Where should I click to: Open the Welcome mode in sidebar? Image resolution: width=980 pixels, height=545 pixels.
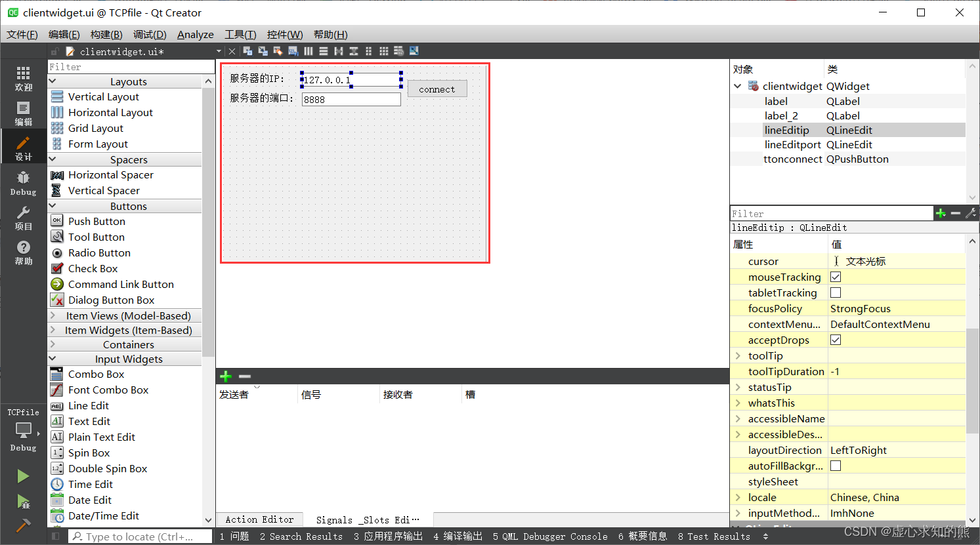coord(23,78)
